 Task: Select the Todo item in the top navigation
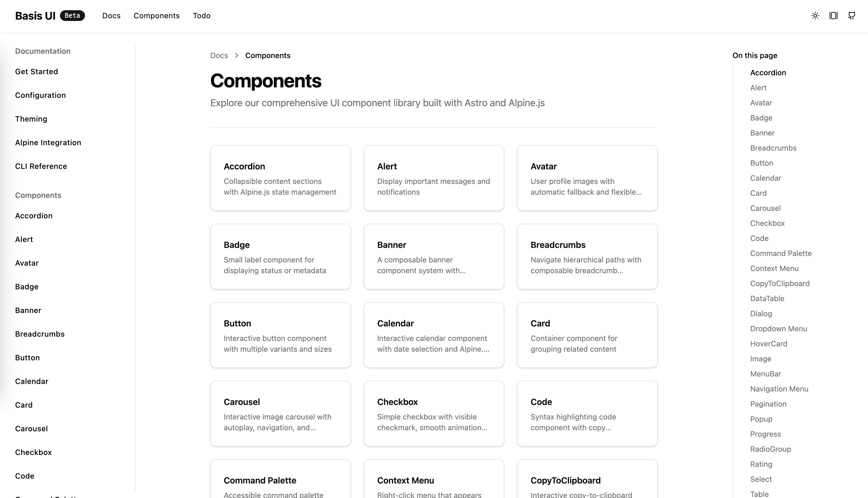(x=201, y=16)
